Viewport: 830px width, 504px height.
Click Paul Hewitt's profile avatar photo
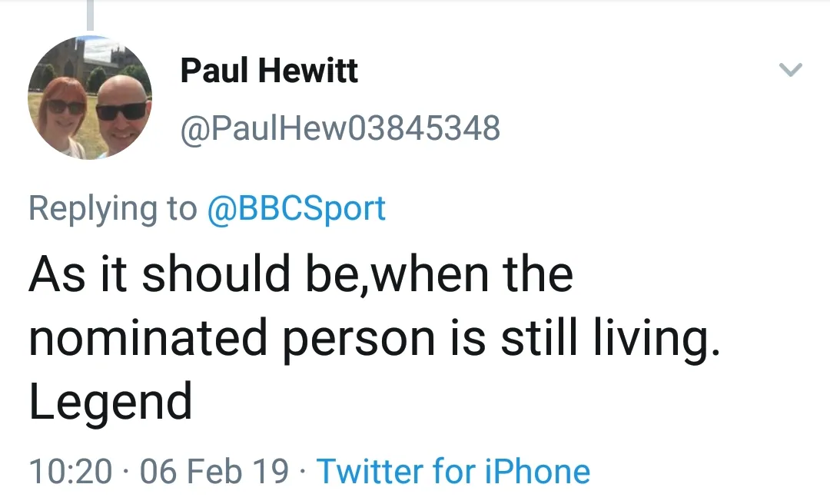point(90,98)
